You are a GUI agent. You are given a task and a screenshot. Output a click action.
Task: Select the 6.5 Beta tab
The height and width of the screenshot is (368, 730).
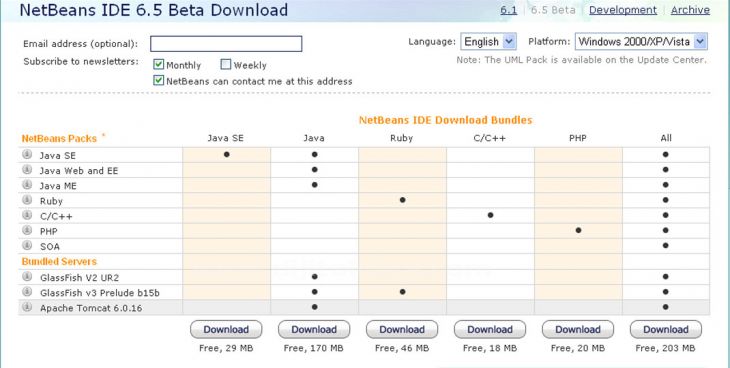[x=553, y=10]
